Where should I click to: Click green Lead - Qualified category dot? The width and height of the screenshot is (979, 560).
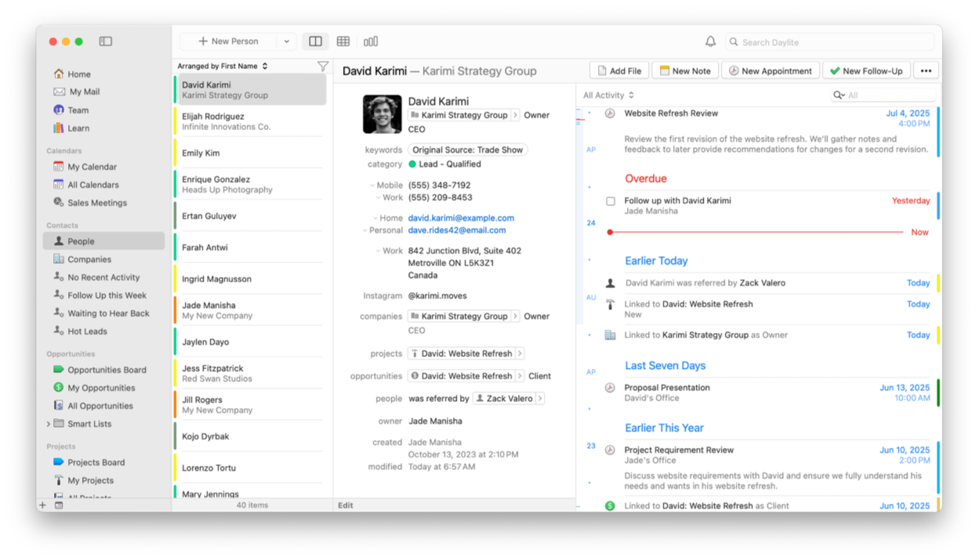click(x=412, y=164)
